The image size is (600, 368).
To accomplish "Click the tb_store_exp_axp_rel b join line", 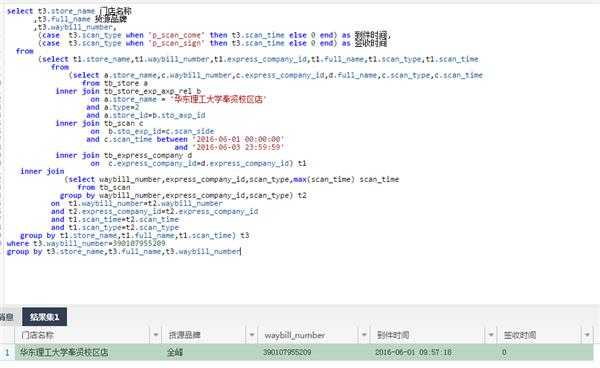I will click(128, 91).
